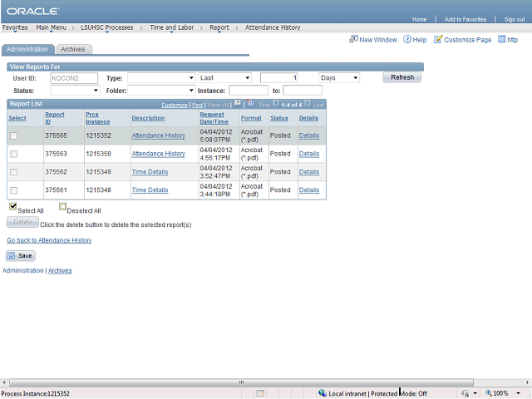532x399 pixels.
Task: Sort by Request Date/Time column header
Action: pos(214,118)
